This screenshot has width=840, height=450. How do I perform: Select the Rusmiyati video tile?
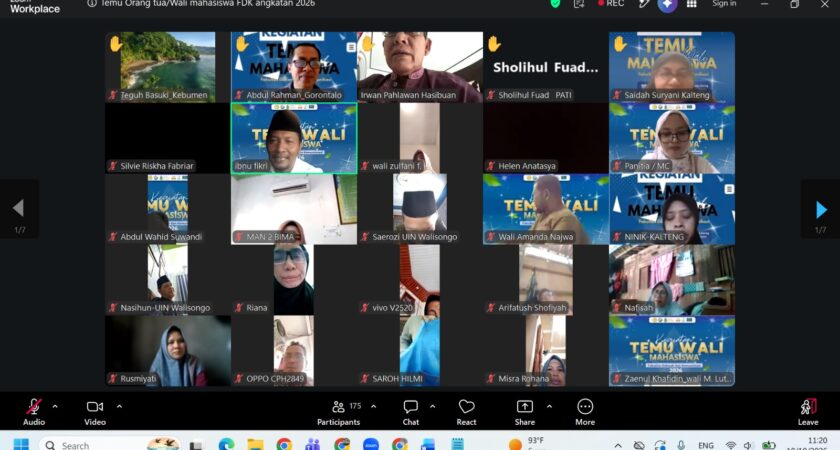(x=168, y=351)
